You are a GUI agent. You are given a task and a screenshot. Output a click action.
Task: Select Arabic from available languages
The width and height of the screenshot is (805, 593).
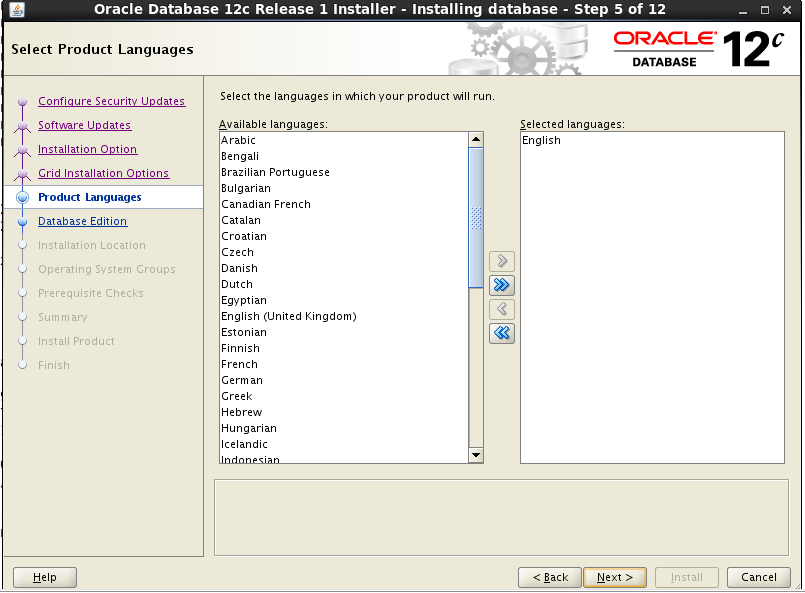click(238, 140)
